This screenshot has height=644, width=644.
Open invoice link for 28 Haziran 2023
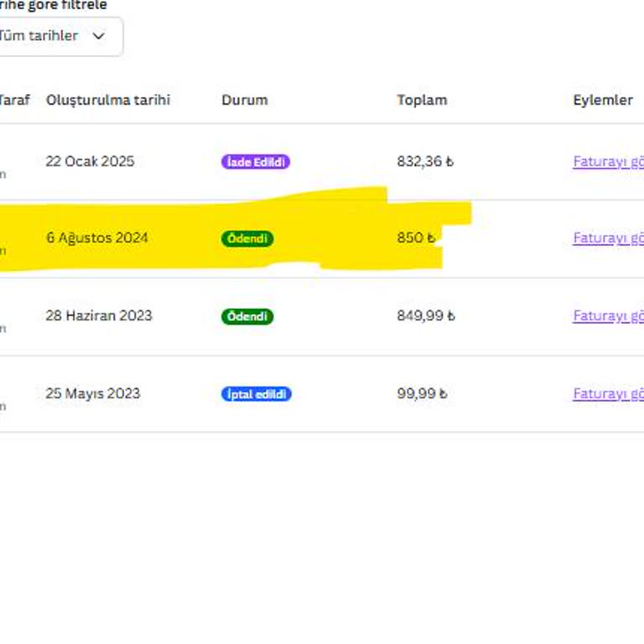608,316
